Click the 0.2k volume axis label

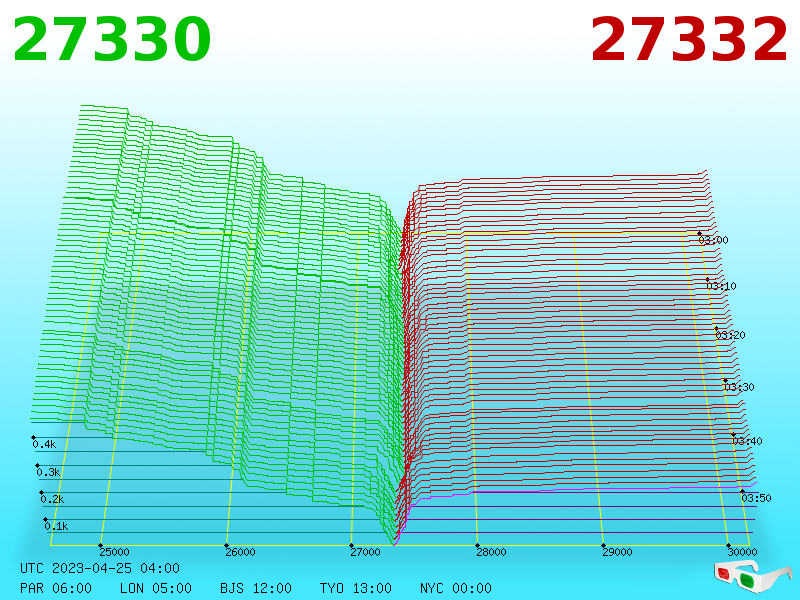(53, 499)
